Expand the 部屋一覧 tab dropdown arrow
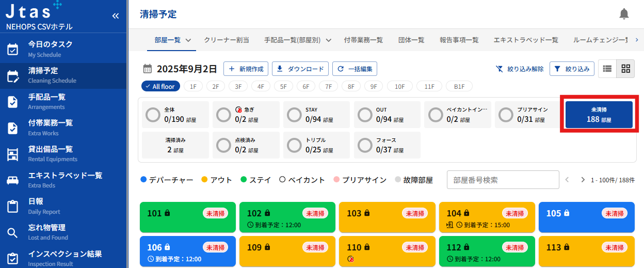Screen dimensions: 644x268 tap(188, 40)
